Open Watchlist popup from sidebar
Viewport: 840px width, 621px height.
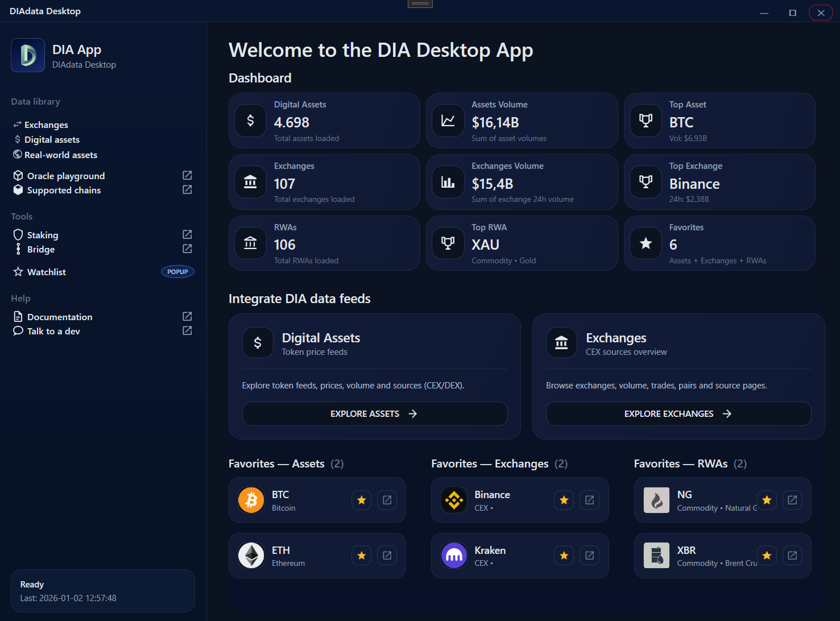(47, 272)
